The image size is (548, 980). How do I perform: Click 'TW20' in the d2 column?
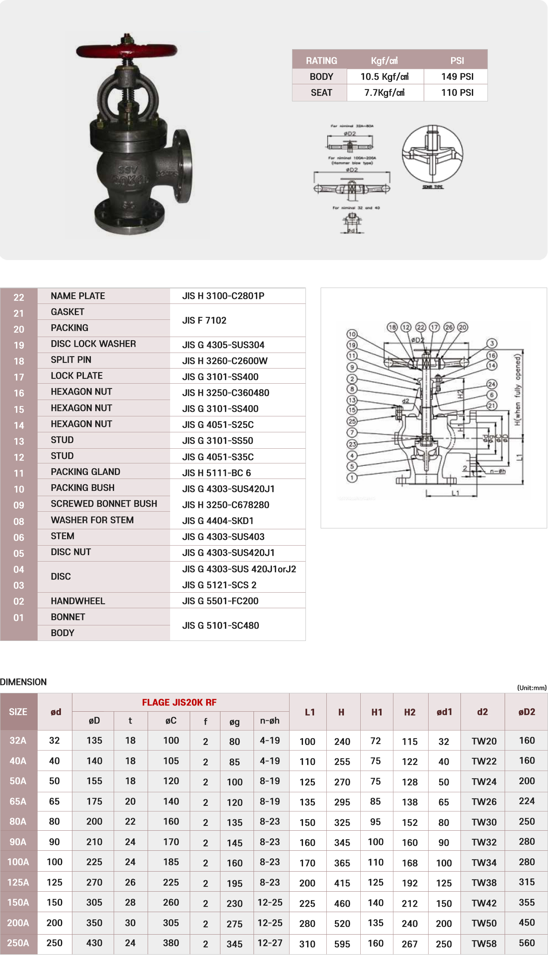pos(484,741)
